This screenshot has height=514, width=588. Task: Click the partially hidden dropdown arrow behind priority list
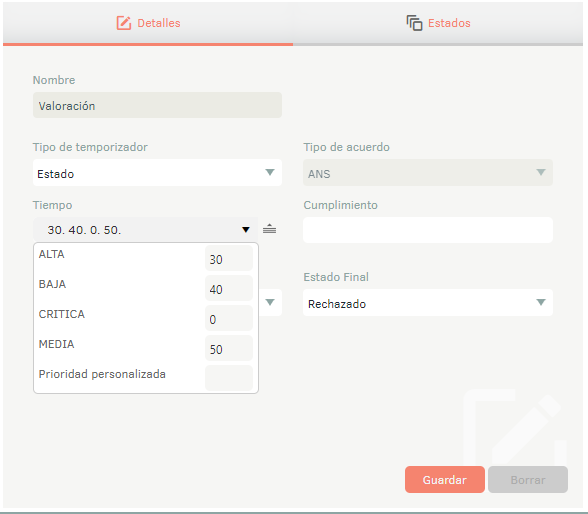[x=270, y=302]
